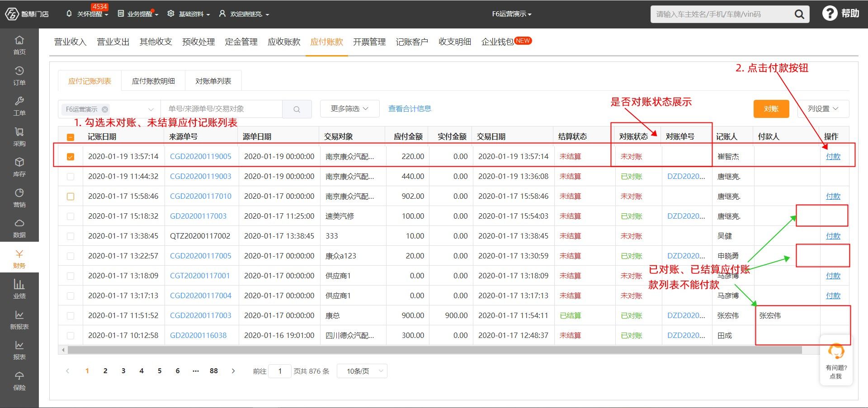Uncheck the row for CGD20200119005
Screen dimensions: 868x408
pyautogui.click(x=71, y=157)
